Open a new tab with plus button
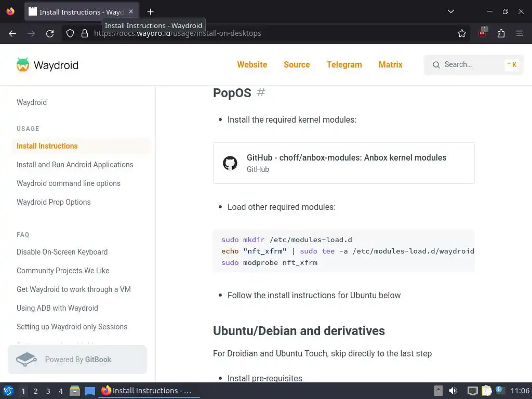Viewport: 532px width, 399px height. 150,12
